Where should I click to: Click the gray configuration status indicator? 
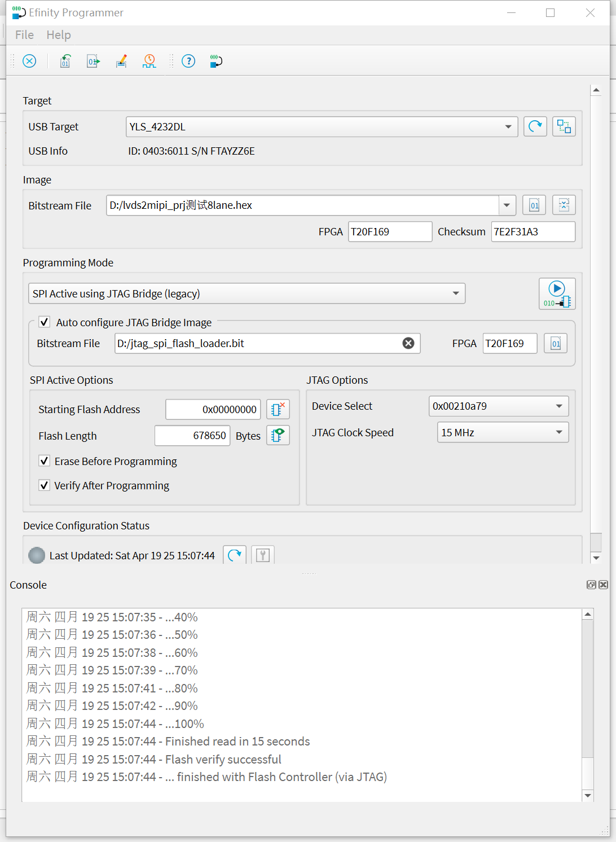coord(37,555)
